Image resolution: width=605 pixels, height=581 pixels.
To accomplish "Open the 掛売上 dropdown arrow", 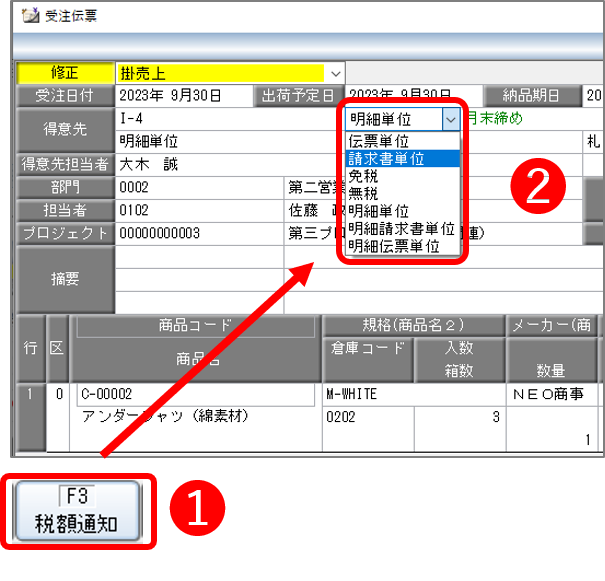I will (336, 74).
